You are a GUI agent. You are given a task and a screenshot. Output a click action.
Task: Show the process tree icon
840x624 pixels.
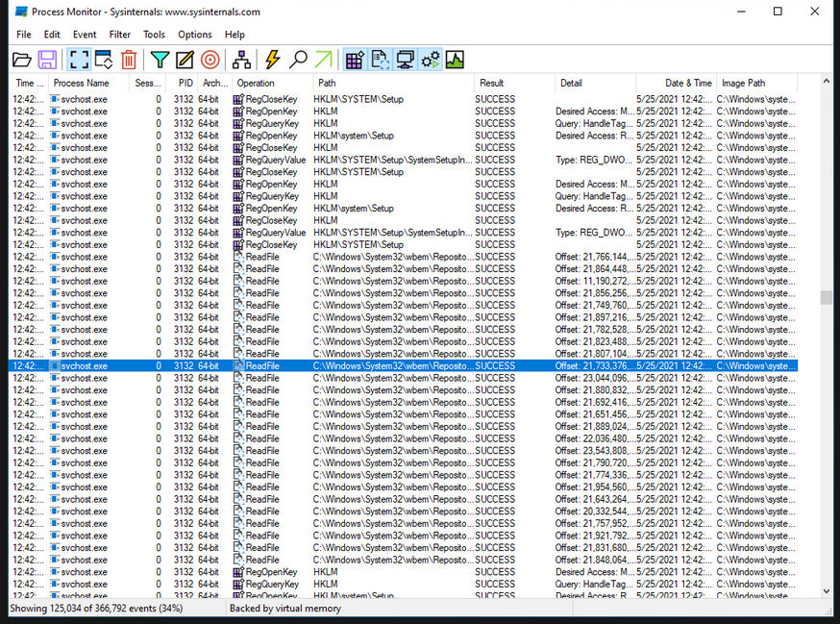point(241,60)
